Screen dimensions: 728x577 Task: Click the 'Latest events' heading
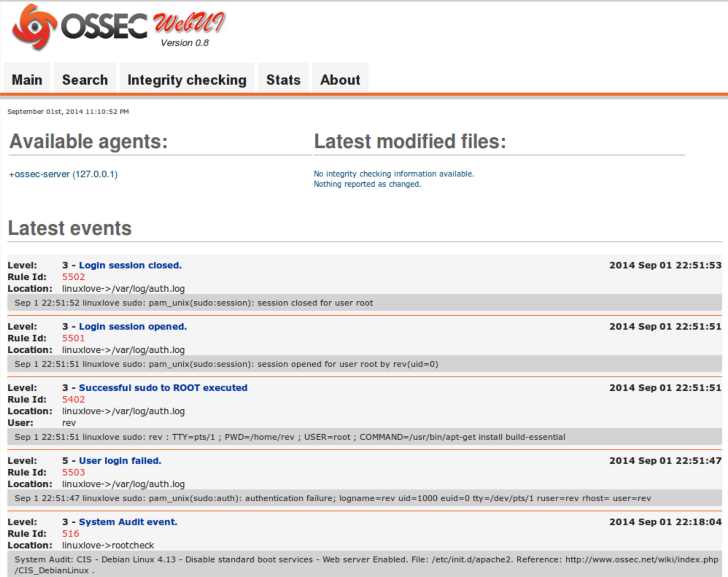(70, 228)
